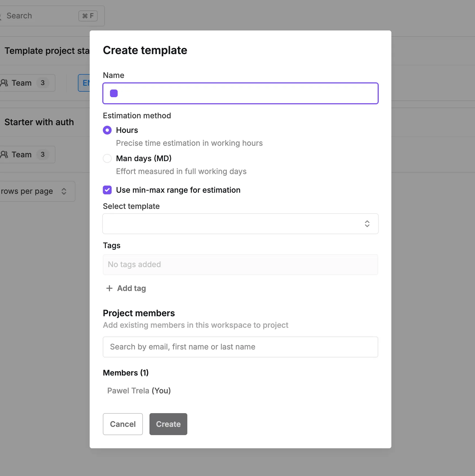This screenshot has width=475, height=476.
Task: Click the Pawel Trela member entry
Action: coord(138,391)
